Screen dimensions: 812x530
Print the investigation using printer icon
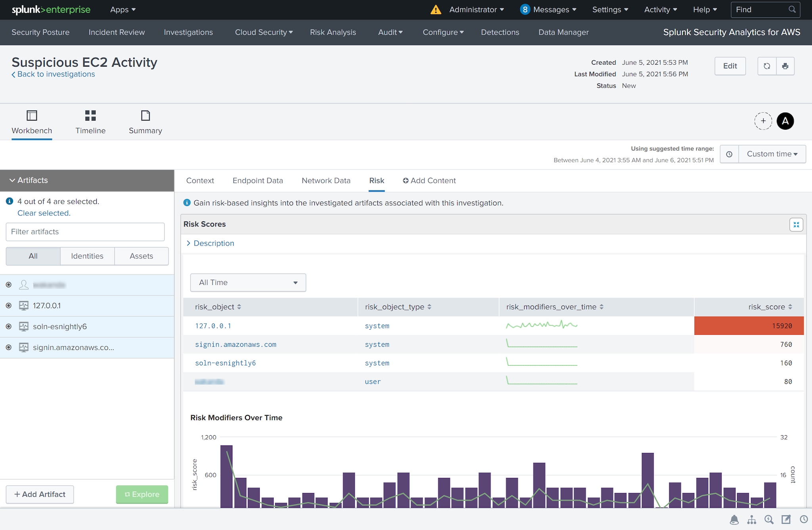[x=785, y=66]
